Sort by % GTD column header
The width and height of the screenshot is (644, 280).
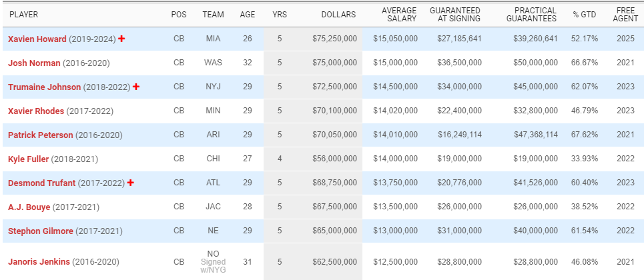[x=585, y=15]
